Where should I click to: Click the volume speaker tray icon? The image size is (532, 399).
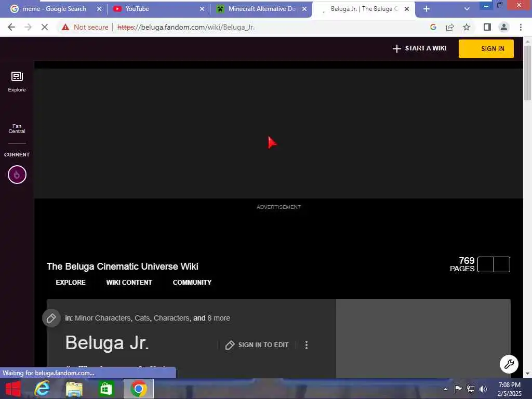pyautogui.click(x=483, y=389)
